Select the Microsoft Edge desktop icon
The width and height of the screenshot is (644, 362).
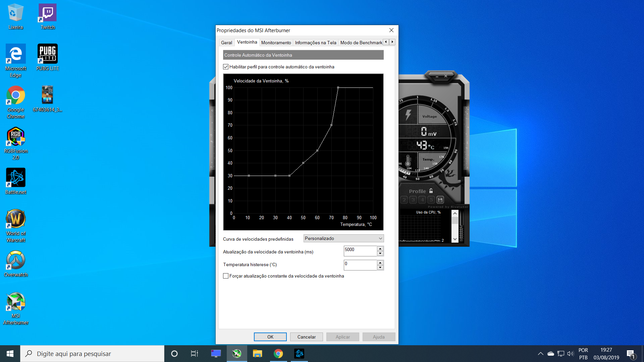coord(15,61)
